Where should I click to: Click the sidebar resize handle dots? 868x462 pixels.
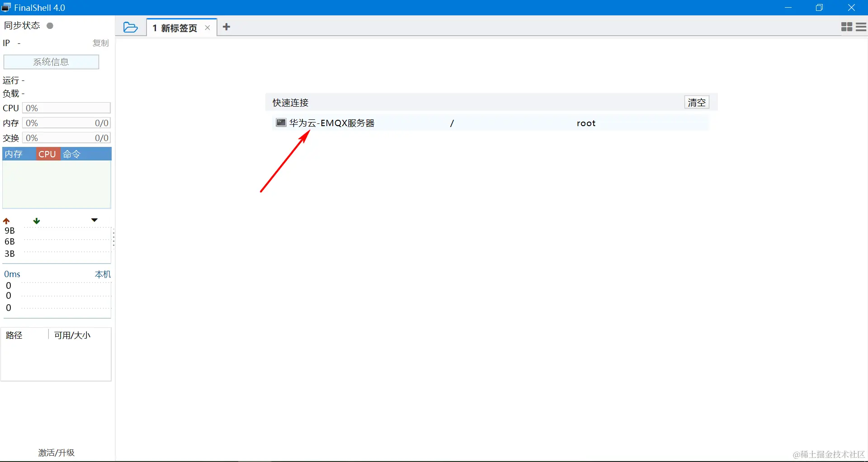tap(113, 238)
